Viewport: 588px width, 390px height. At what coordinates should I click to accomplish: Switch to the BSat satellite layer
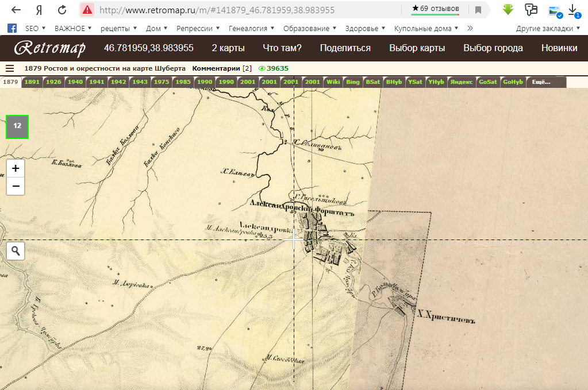click(373, 82)
